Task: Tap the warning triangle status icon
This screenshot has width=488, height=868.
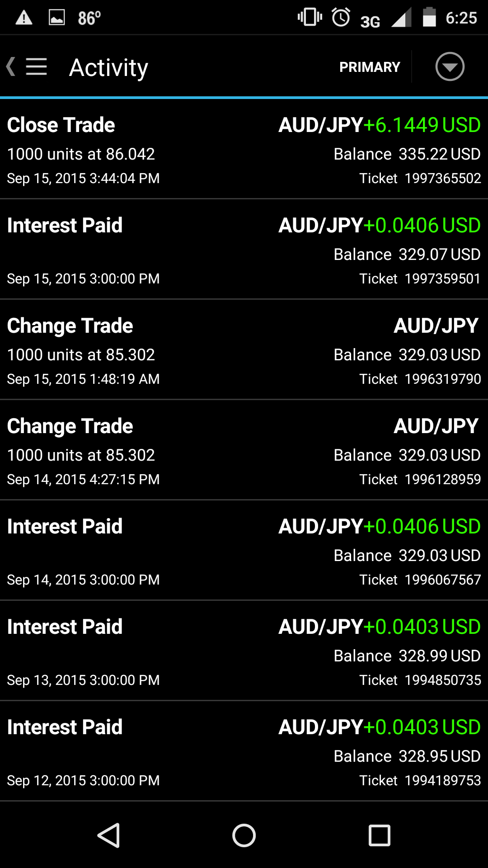Action: click(x=24, y=18)
